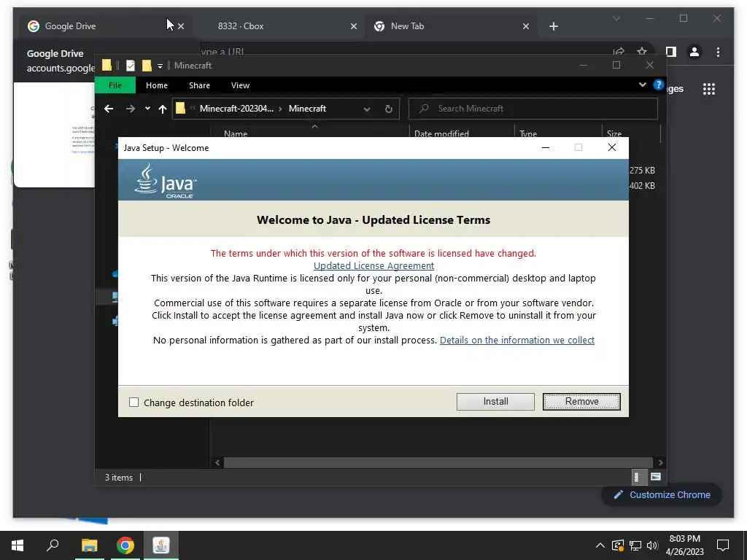Viewport: 747px width, 560px height.
Task: Open the Share ribbon tab
Action: click(x=199, y=85)
